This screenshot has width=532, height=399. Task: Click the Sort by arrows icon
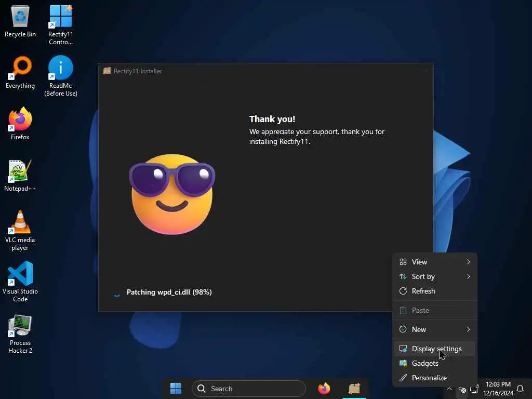403,276
